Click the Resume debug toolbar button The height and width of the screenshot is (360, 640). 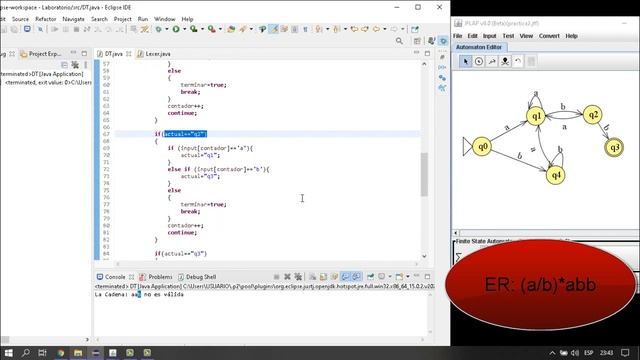click(55, 29)
